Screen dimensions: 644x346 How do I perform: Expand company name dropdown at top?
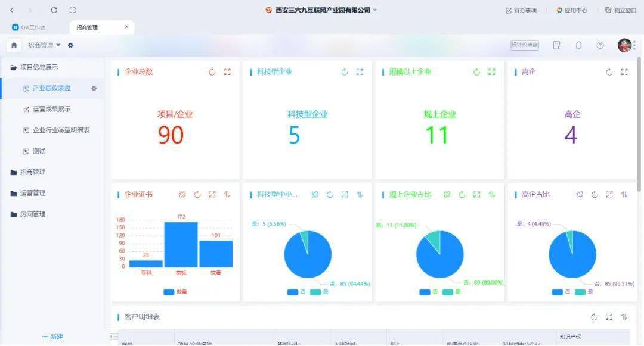(x=374, y=10)
